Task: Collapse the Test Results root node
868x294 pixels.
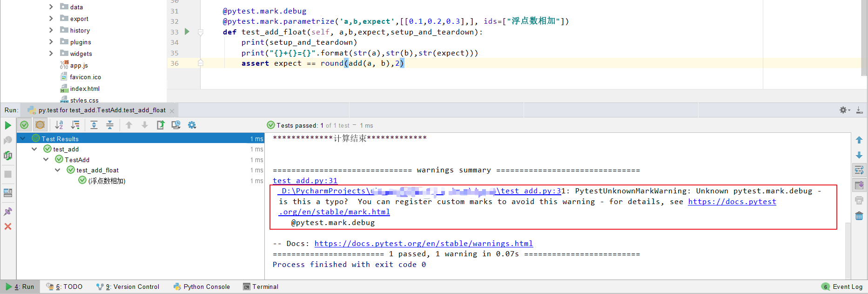Action: (x=23, y=138)
